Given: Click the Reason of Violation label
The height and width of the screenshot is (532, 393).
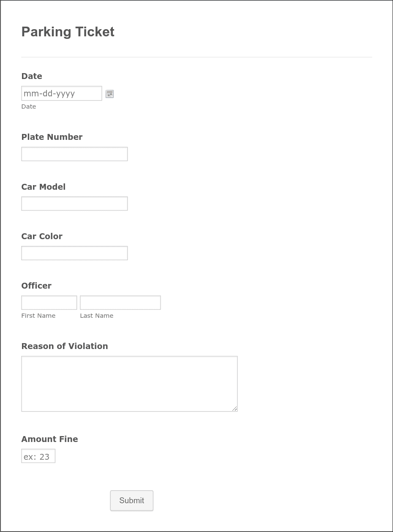Looking at the screenshot, I should (x=65, y=346).
